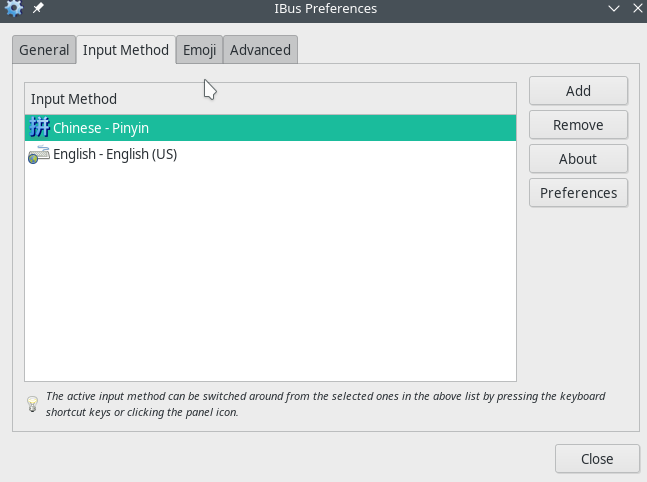Click the Pinyin icon beside Chinese - Pinyin
The height and width of the screenshot is (482, 647).
(x=40, y=128)
